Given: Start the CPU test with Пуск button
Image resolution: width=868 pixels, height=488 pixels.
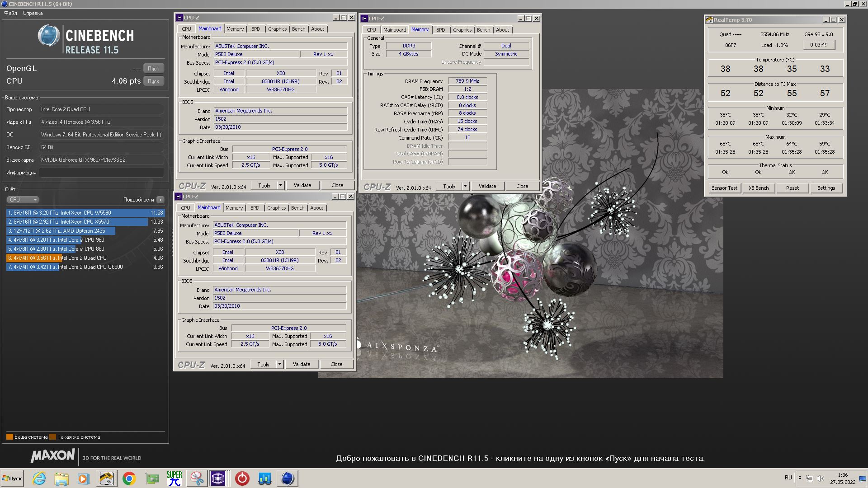Looking at the screenshot, I should [154, 81].
